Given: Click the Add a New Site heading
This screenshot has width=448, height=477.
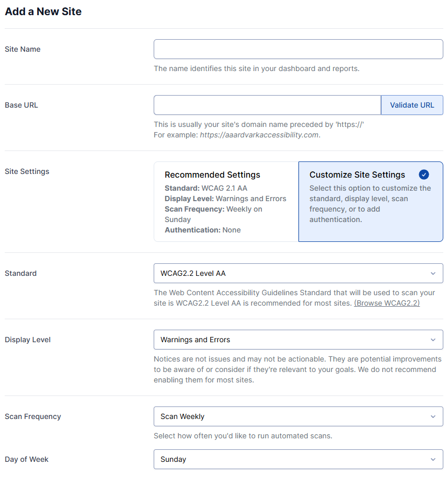Looking at the screenshot, I should point(43,11).
